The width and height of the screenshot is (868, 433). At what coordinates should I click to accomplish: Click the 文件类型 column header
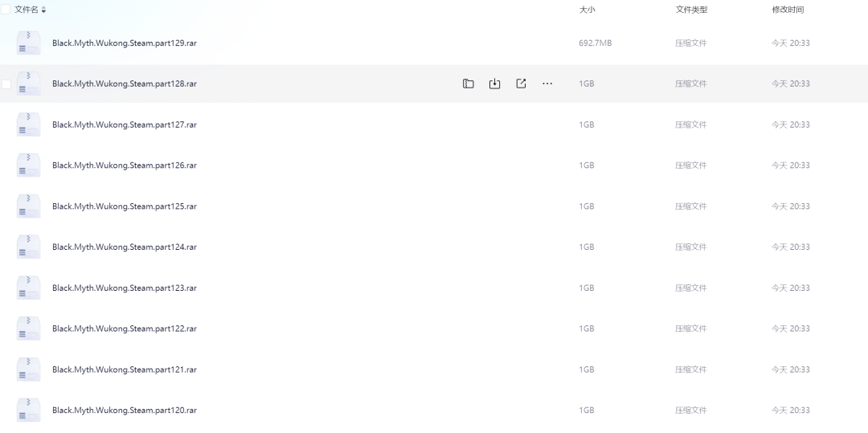(691, 10)
